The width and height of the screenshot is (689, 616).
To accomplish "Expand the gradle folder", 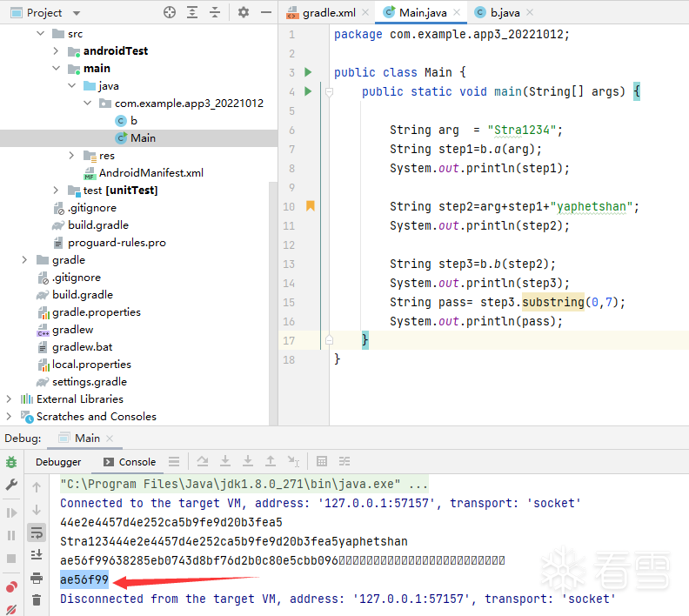I will click(x=24, y=259).
